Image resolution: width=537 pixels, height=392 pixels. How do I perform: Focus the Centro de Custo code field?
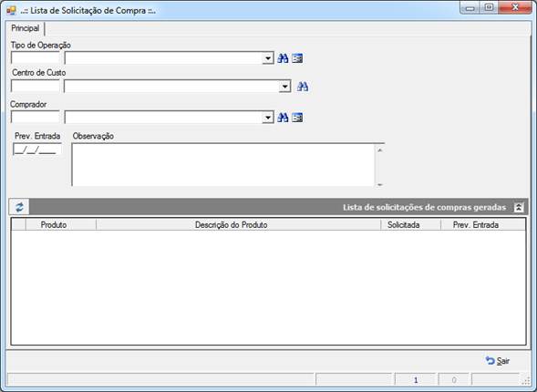[36, 86]
